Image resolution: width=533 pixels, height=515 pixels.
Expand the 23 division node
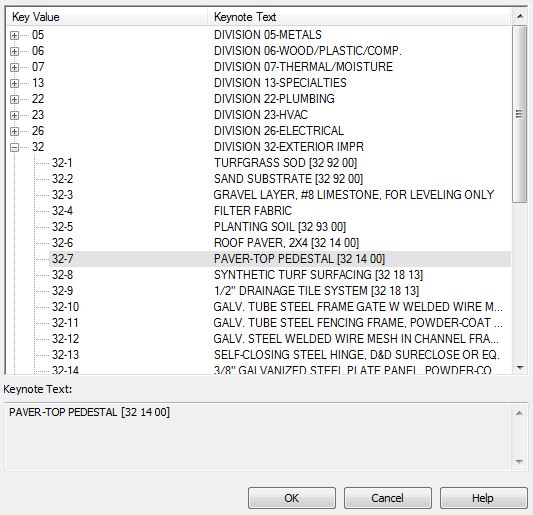coord(14,115)
